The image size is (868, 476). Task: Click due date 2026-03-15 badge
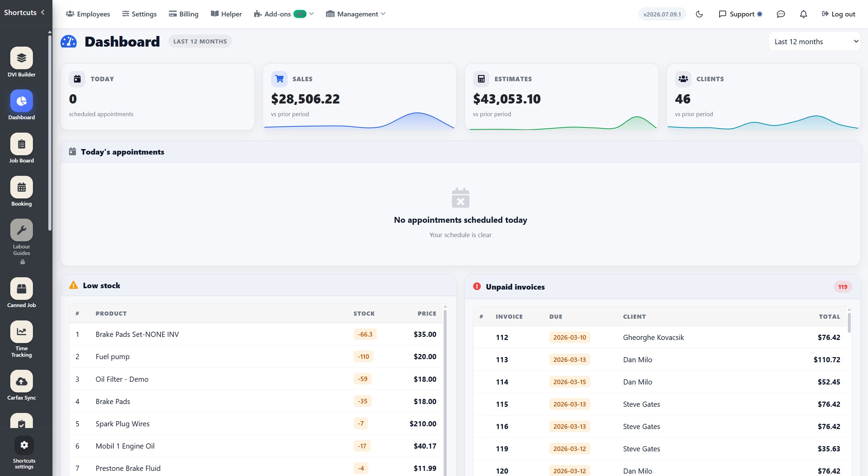569,382
